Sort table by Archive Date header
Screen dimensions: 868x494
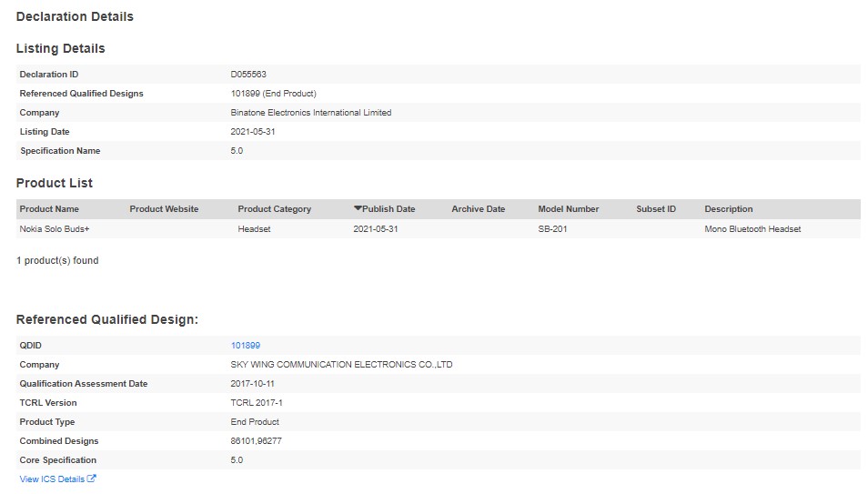click(479, 208)
